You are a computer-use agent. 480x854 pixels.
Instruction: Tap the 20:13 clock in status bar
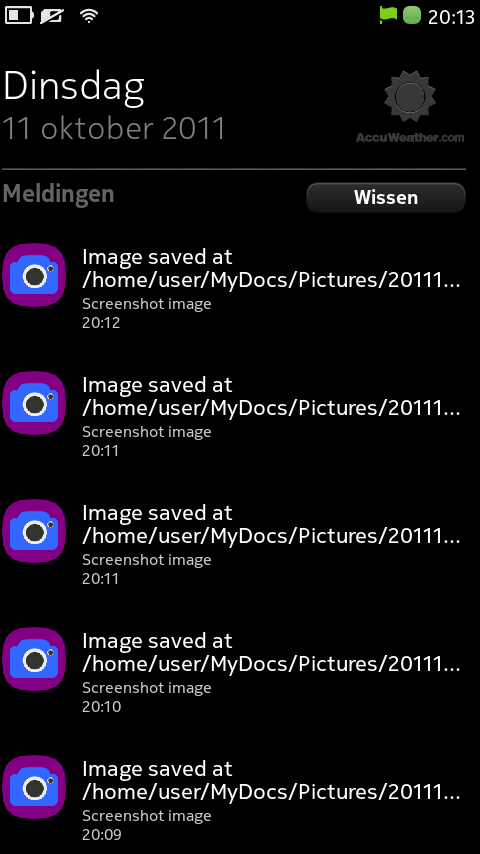coord(451,17)
